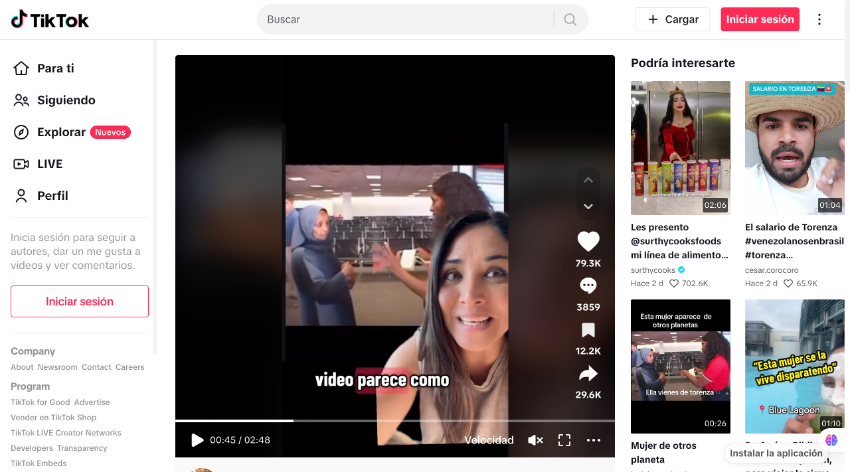
Task: Click the search magnifier icon
Action: point(570,19)
